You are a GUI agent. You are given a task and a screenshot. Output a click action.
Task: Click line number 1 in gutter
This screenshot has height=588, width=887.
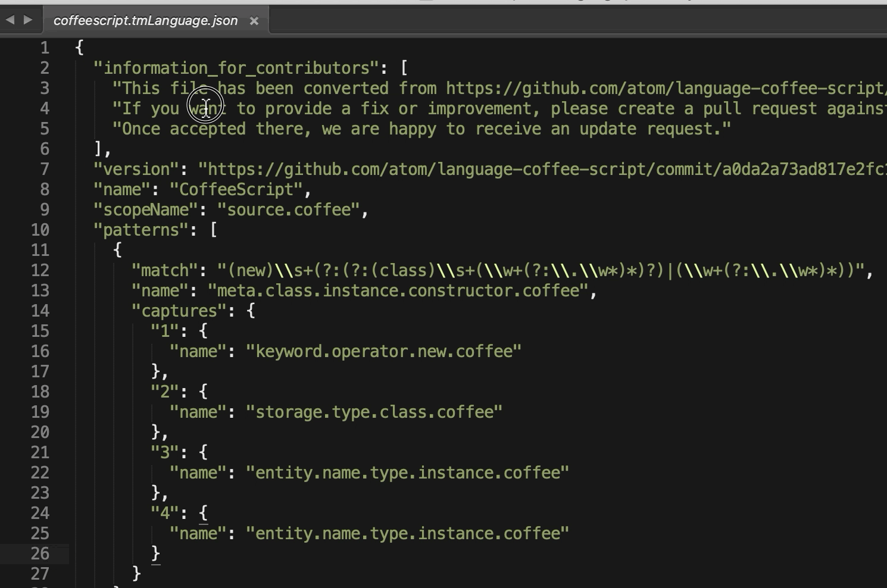click(45, 48)
